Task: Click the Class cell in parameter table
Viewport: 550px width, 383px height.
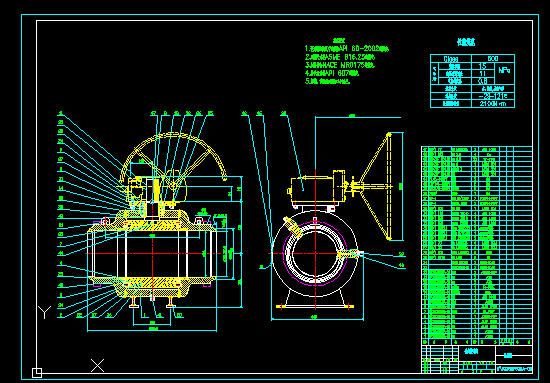Action: 451,59
